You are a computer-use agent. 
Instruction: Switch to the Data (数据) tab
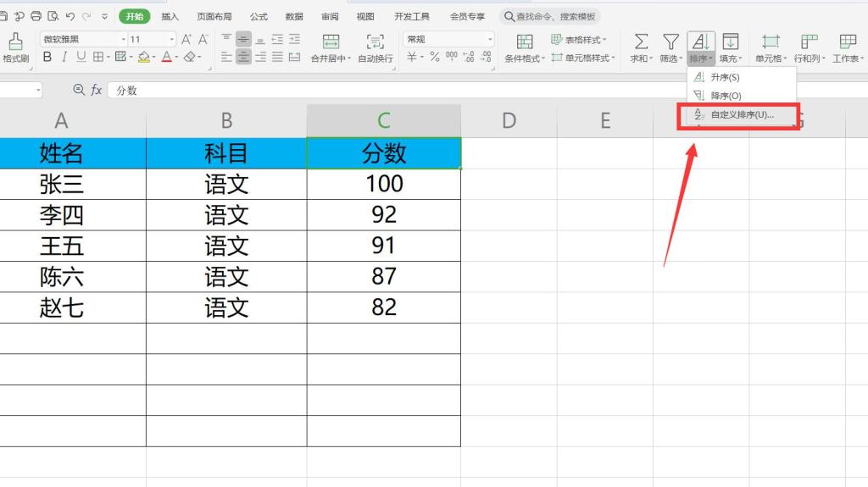[294, 17]
